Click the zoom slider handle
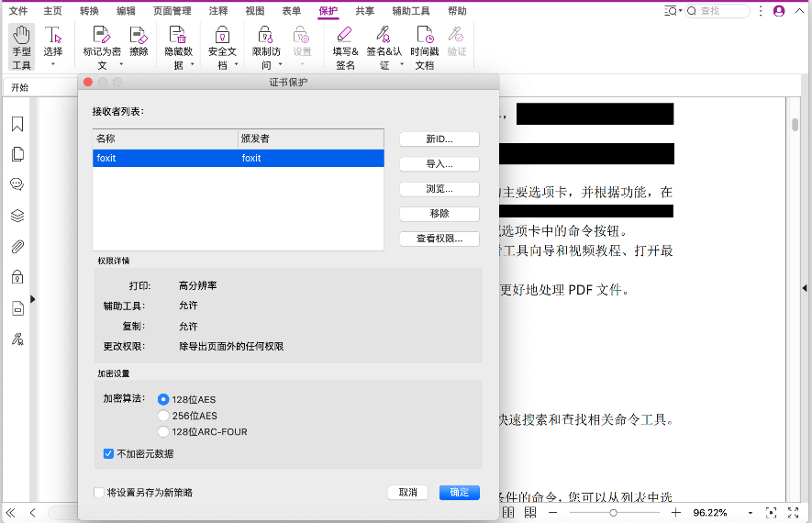Image resolution: width=812 pixels, height=523 pixels. point(613,513)
